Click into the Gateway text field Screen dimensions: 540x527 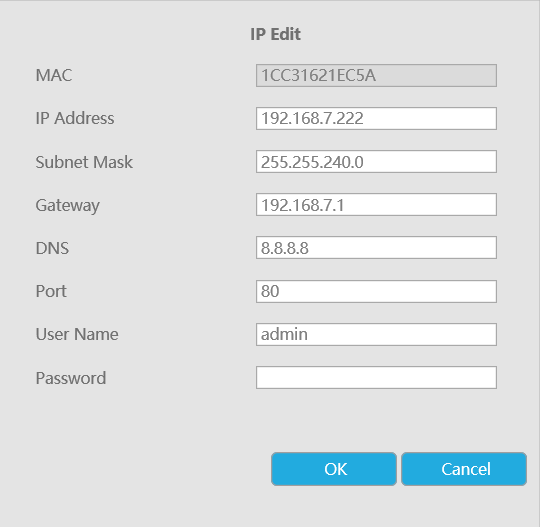pos(376,205)
